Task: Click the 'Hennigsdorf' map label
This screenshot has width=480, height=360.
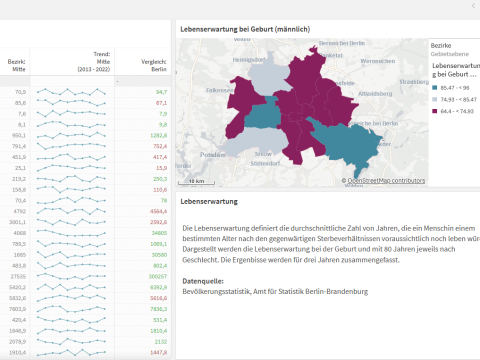Action: [249, 60]
